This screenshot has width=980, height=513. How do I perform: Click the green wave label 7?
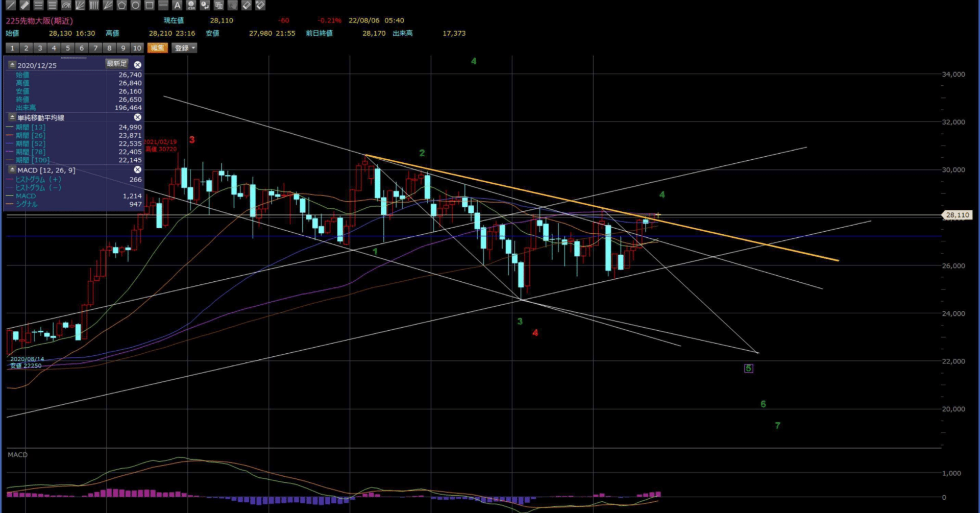tap(777, 426)
